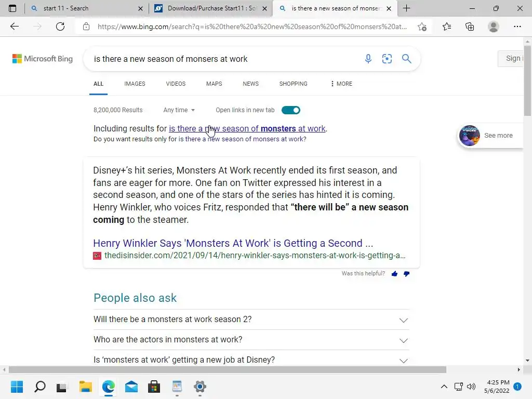Switch to MAPS results tab
Image resolution: width=532 pixels, height=399 pixels.
coord(214,84)
